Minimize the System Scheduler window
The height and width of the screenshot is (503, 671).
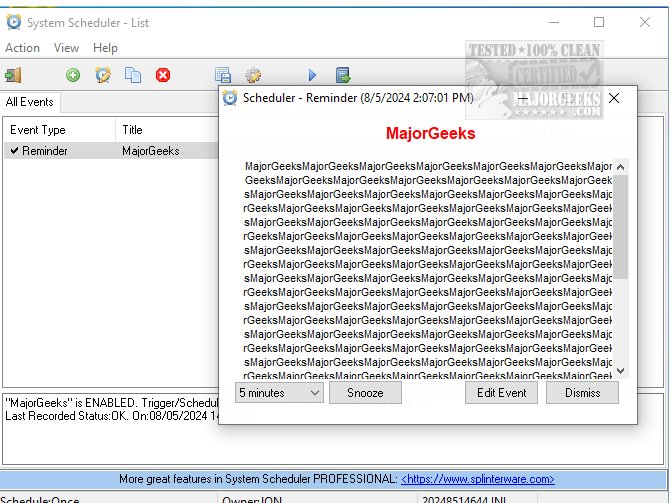[x=554, y=22]
